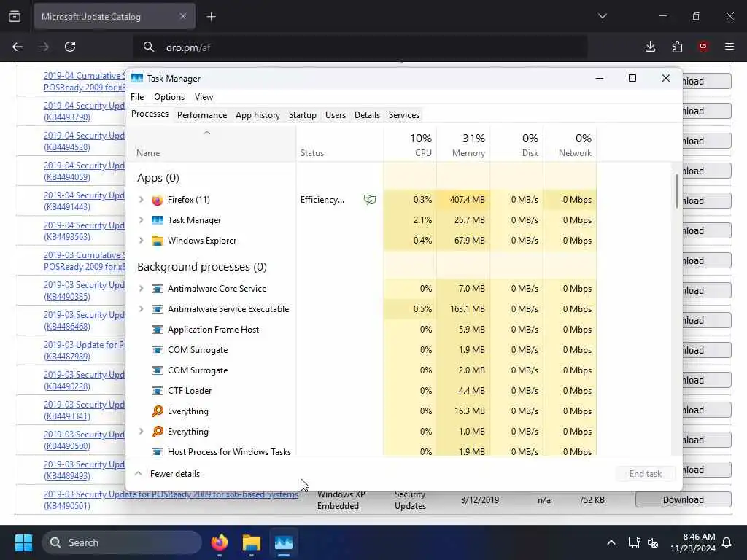Select the first COM Surrogate row showing 1.9 MB
The height and width of the screenshot is (560, 747).
(x=362, y=350)
